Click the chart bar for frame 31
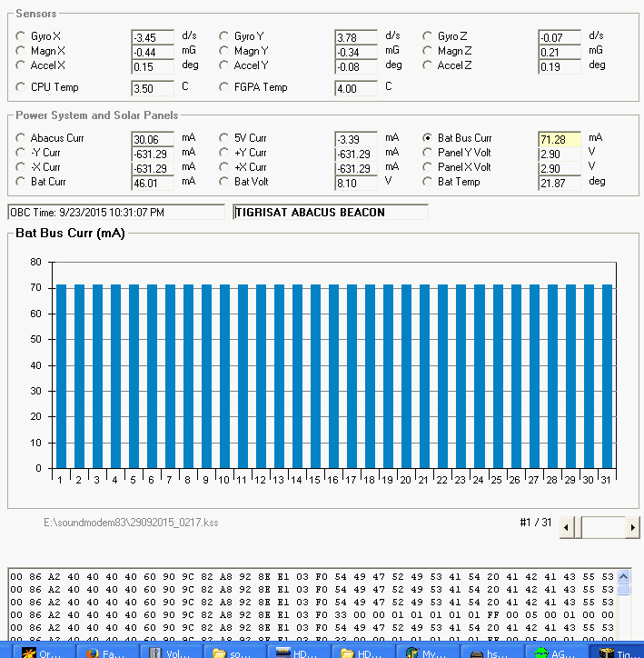 coord(607,376)
